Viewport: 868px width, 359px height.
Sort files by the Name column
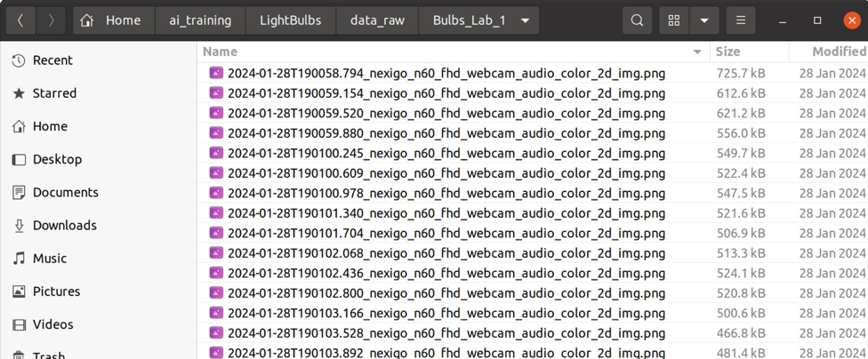click(220, 52)
